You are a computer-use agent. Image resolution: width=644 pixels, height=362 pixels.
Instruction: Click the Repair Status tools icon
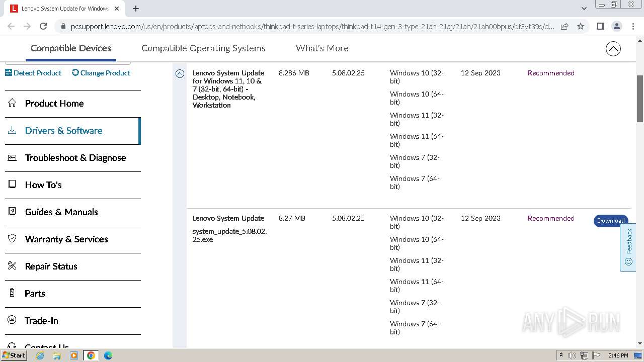[x=12, y=266]
